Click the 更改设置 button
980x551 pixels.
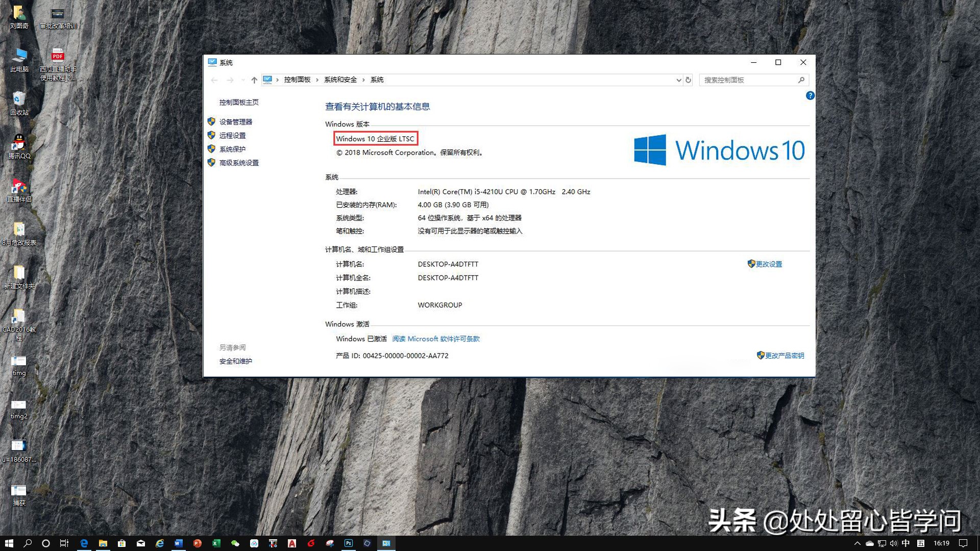769,264
